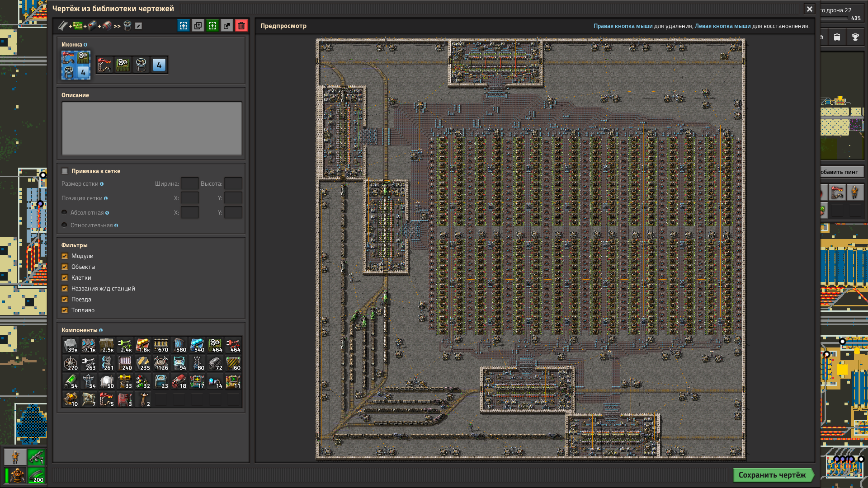
Task: Click the red inserter component 464
Action: pyautogui.click(x=233, y=345)
